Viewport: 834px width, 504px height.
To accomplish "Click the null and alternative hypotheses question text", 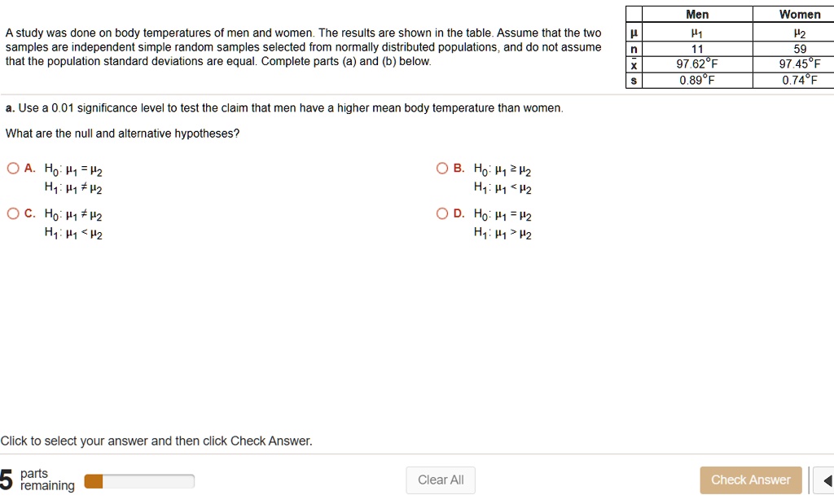I will pos(122,134).
